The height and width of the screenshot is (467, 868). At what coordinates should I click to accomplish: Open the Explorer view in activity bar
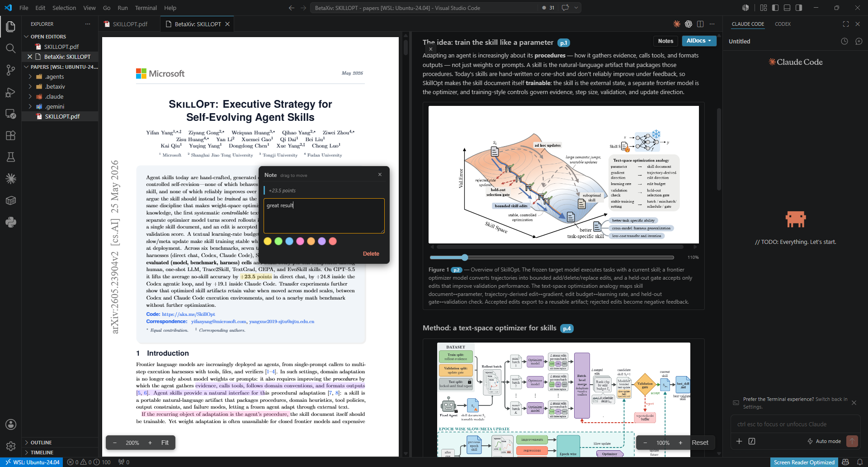(11, 27)
